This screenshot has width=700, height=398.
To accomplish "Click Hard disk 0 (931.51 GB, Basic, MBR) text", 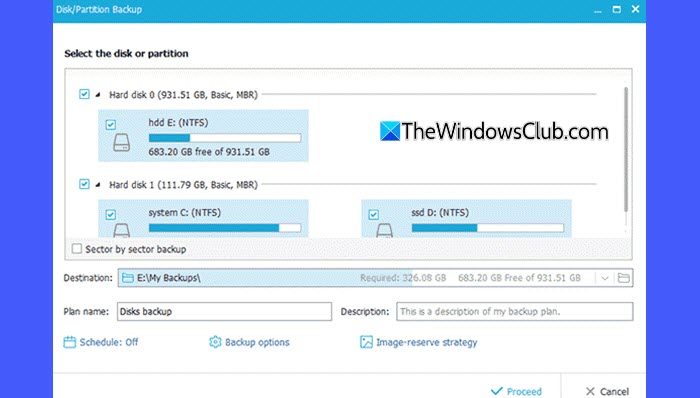I will pos(183,95).
